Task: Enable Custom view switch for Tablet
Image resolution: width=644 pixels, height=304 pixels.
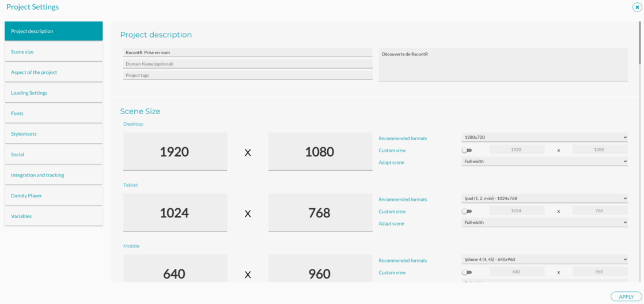Action: 467,211
